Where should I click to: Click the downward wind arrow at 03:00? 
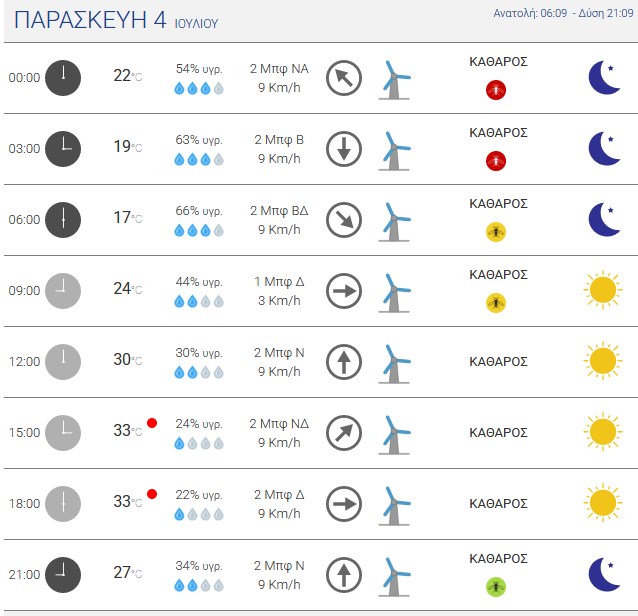(x=344, y=149)
